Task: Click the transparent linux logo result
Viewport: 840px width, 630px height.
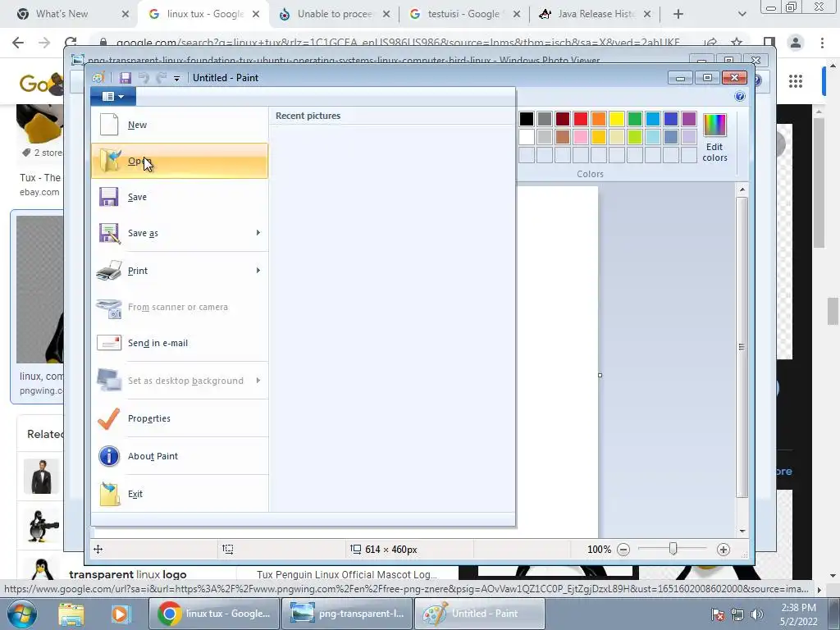Action: click(127, 574)
